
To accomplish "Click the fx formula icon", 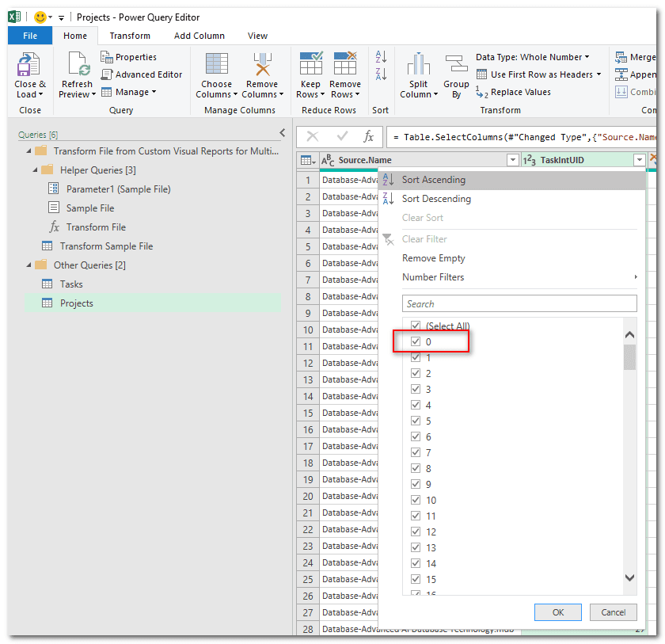I will pyautogui.click(x=369, y=136).
